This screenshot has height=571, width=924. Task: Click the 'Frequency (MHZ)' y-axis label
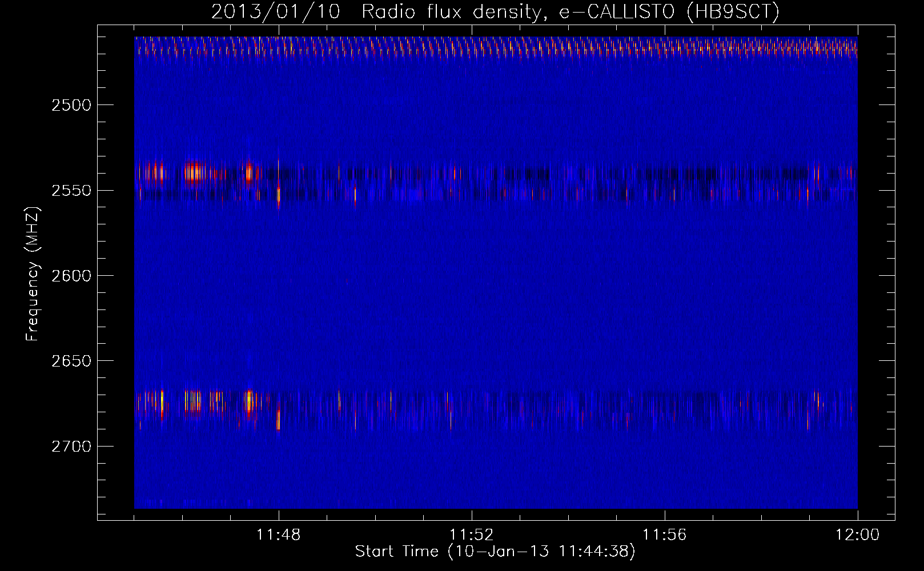[33, 274]
